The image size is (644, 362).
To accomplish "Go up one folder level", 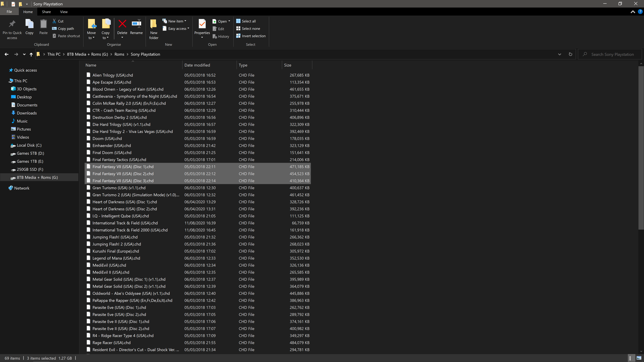I will point(31,54).
